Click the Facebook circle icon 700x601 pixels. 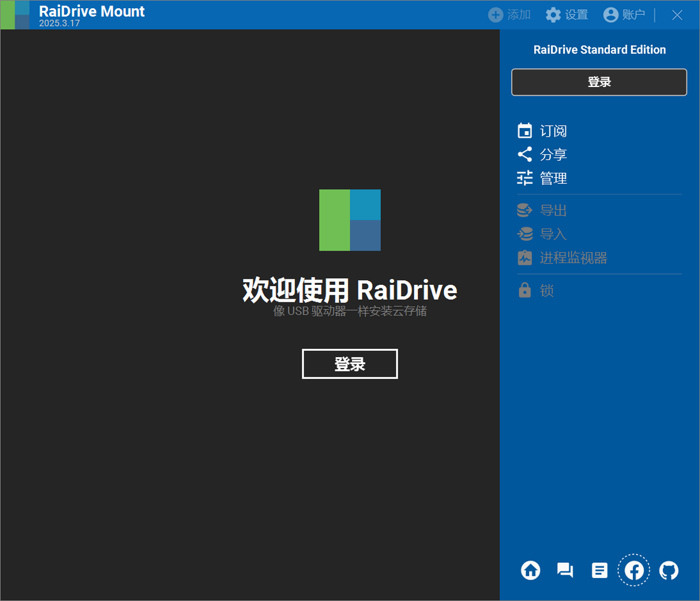point(634,570)
